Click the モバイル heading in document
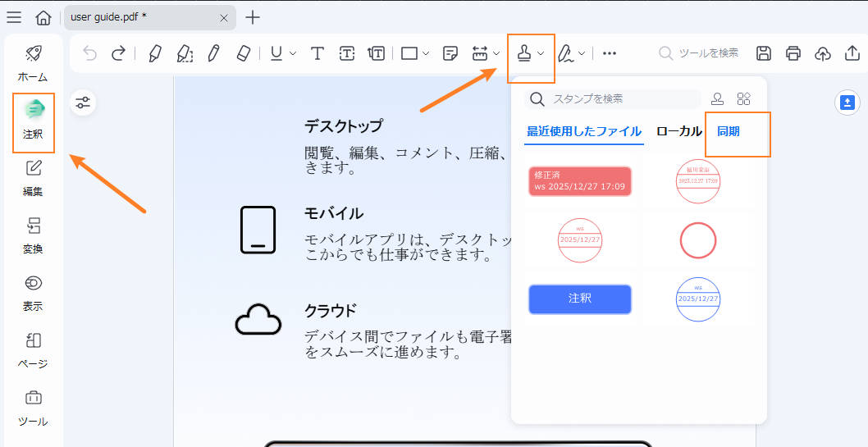 334,213
